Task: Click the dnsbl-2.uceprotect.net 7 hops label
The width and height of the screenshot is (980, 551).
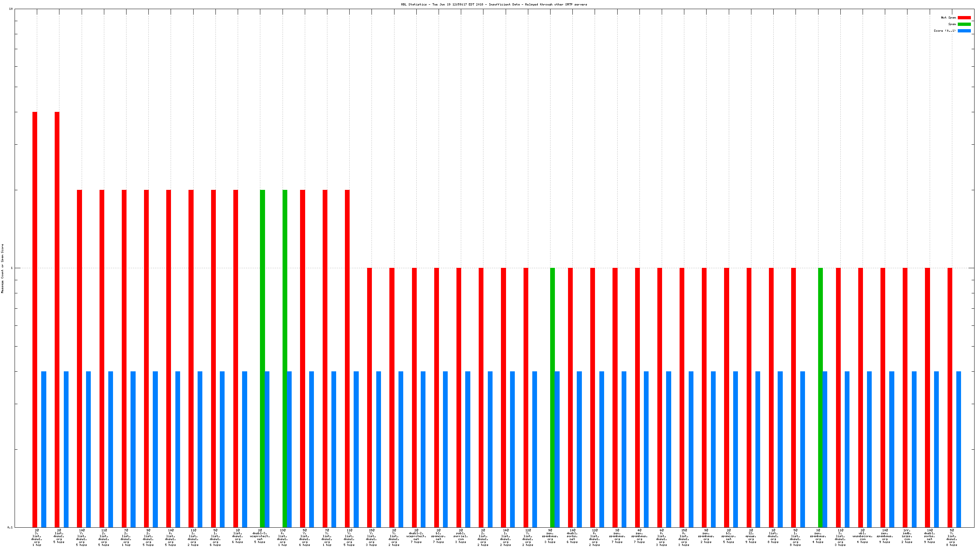Action: coord(416,536)
